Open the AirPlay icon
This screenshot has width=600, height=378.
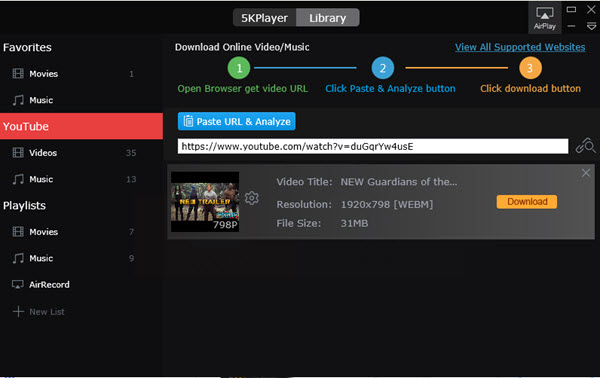545,17
